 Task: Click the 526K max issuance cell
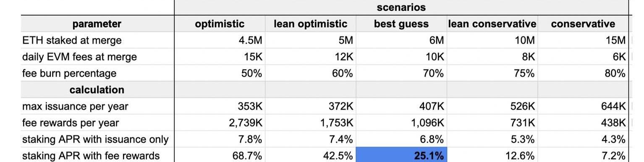coord(492,106)
